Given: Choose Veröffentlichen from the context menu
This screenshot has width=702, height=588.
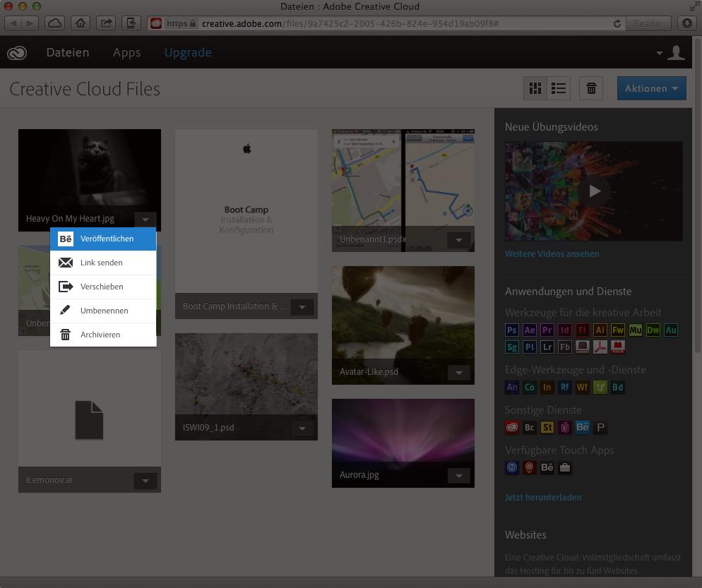Looking at the screenshot, I should [103, 239].
